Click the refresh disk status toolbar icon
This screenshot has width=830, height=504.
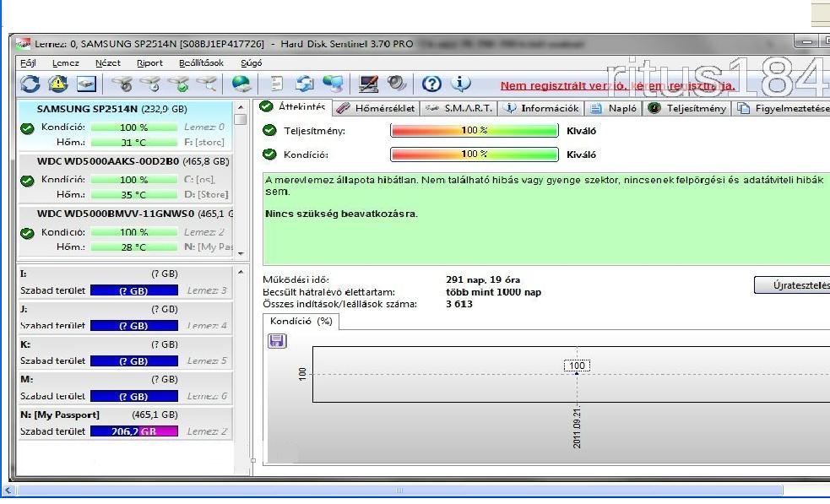tap(30, 84)
